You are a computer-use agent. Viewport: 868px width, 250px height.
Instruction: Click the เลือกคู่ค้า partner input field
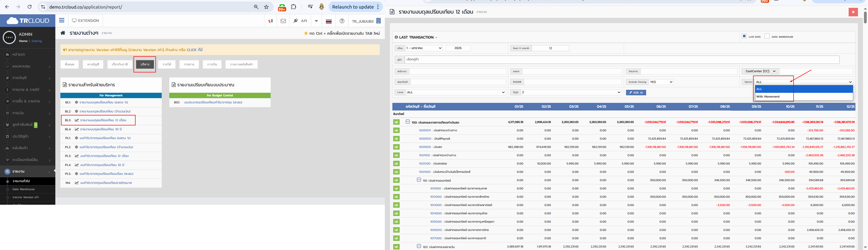pyautogui.click(x=622, y=60)
